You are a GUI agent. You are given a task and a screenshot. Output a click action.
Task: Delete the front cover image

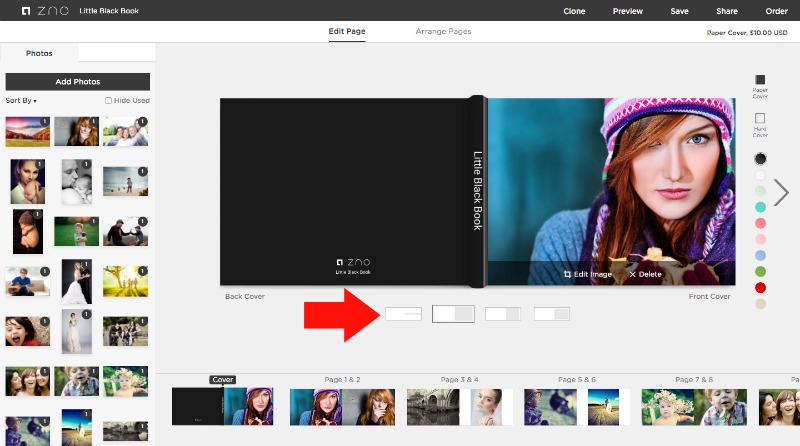[x=645, y=274]
